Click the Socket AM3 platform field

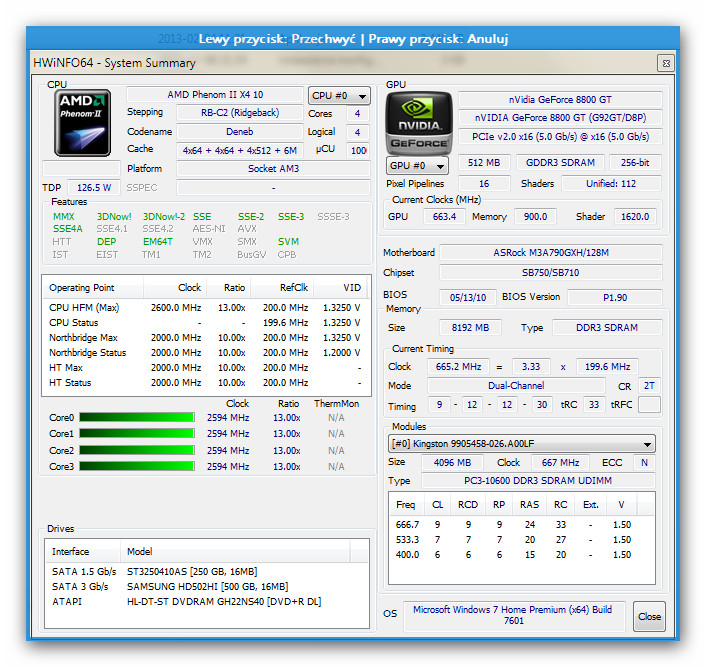click(x=273, y=168)
